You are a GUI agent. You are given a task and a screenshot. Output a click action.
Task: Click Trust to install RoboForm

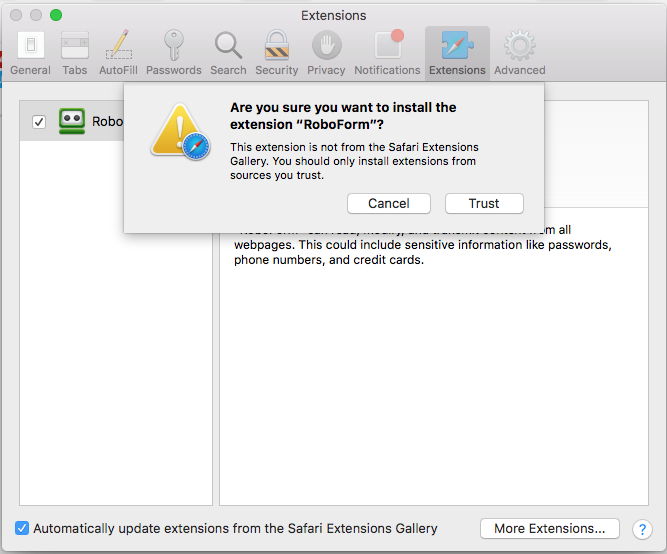click(484, 203)
